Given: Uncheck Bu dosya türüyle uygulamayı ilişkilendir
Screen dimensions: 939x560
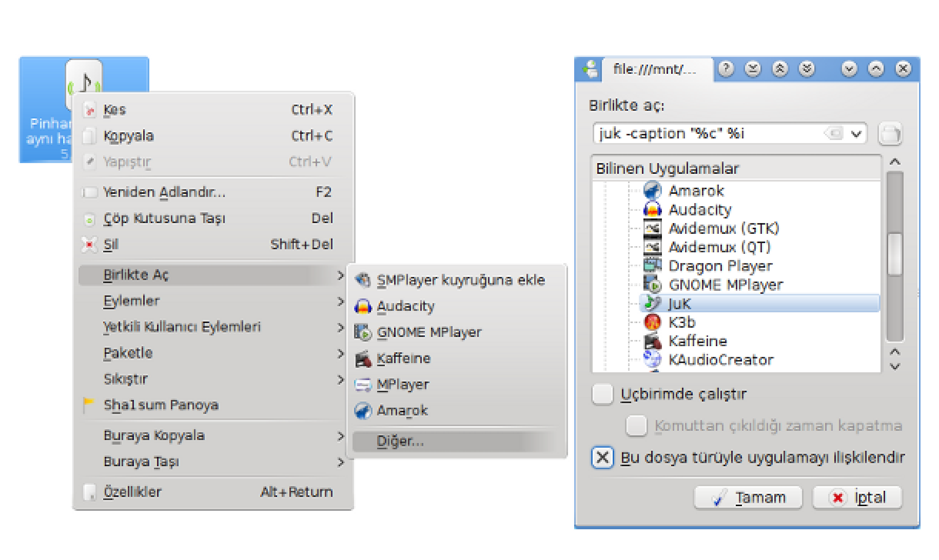Looking at the screenshot, I should [602, 457].
